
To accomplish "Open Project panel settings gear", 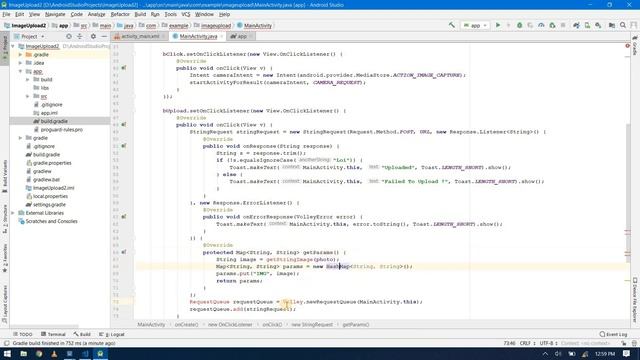I will point(93,36).
